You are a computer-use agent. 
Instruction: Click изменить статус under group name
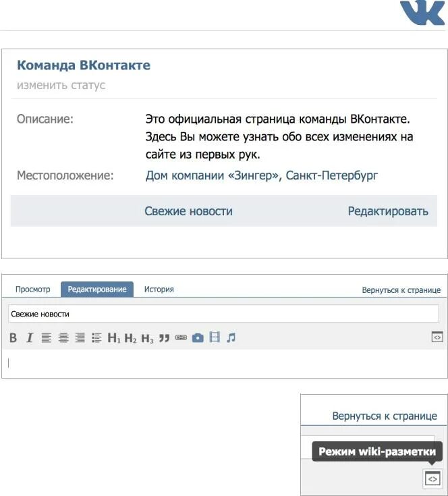tap(61, 85)
